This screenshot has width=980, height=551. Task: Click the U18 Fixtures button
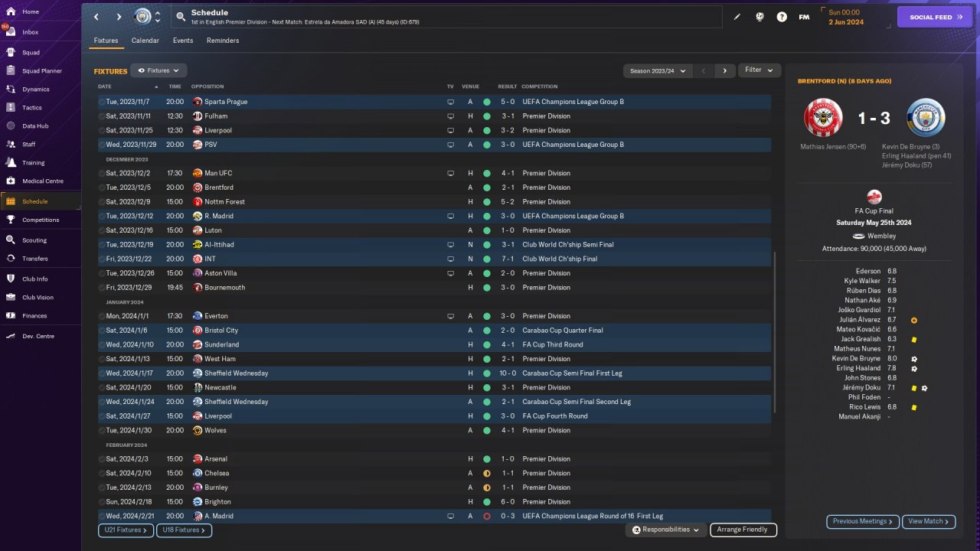click(x=184, y=530)
